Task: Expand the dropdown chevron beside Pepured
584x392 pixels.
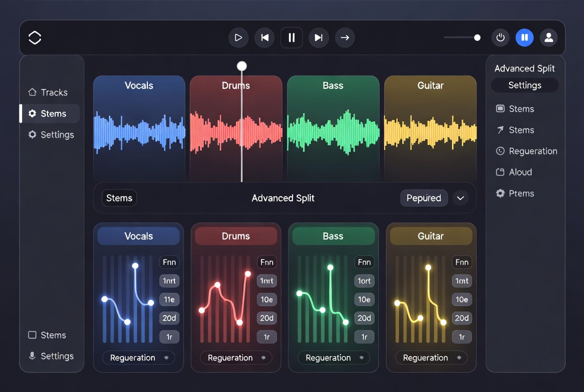Action: tap(460, 198)
